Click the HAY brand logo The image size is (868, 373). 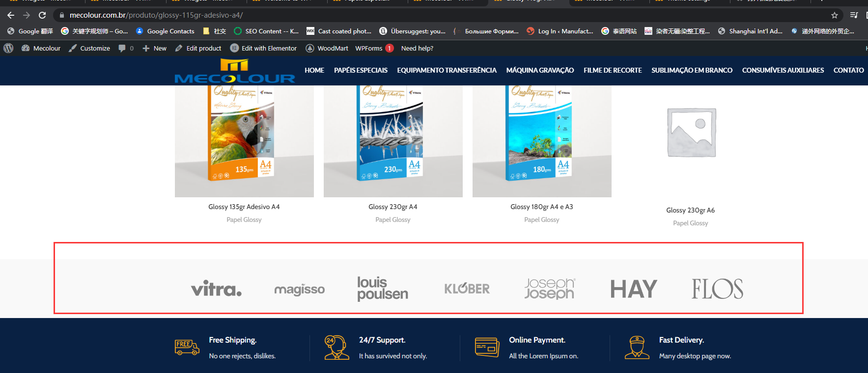pos(634,289)
